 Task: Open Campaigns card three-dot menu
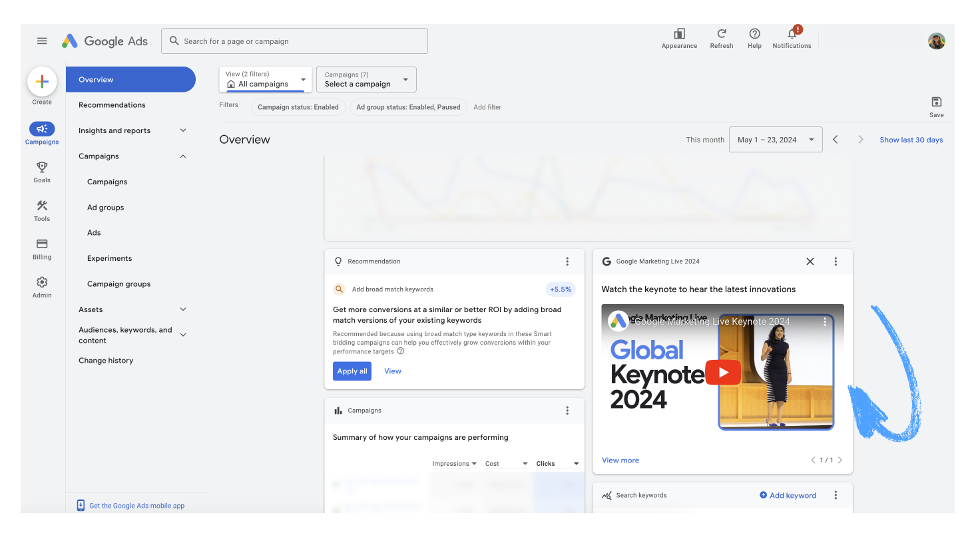[567, 411]
